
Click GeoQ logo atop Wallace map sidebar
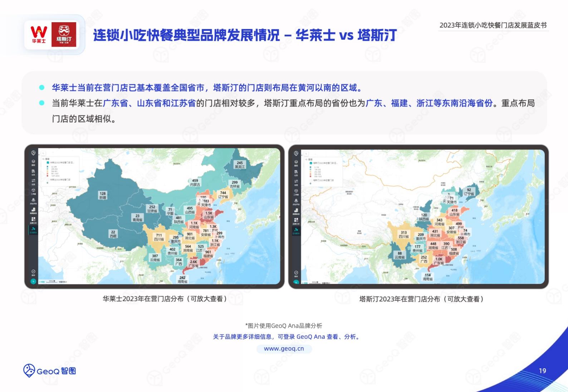point(33,153)
